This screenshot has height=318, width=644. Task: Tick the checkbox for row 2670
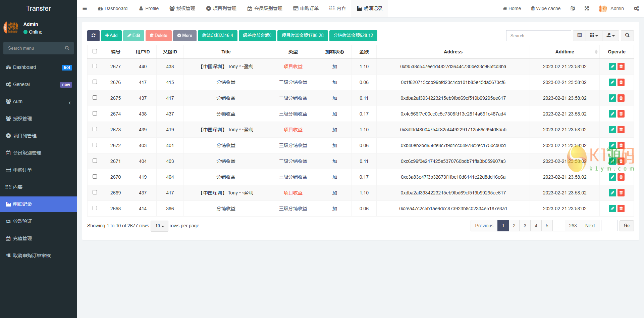coord(95,177)
